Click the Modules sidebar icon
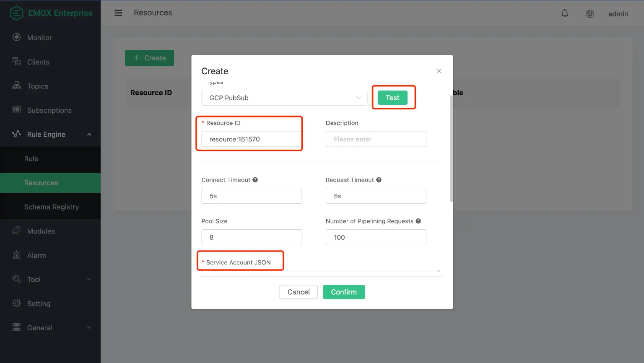 [x=16, y=231]
